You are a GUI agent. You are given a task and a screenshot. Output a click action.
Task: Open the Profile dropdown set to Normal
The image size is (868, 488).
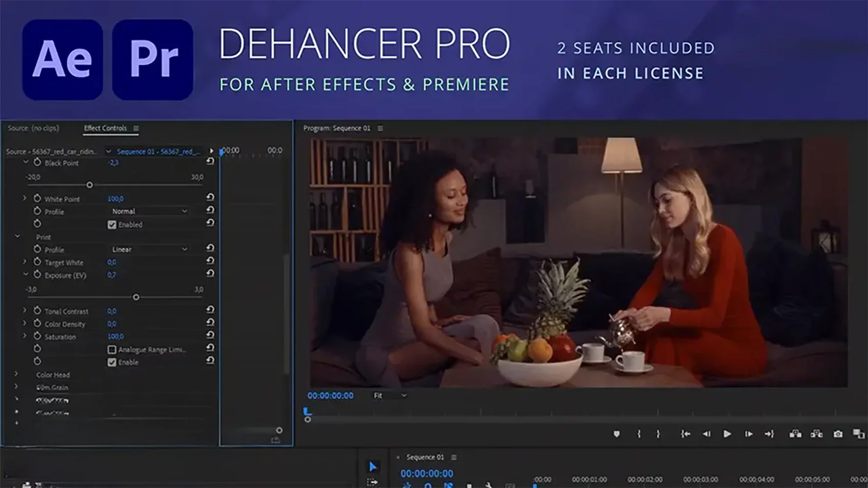click(149, 211)
